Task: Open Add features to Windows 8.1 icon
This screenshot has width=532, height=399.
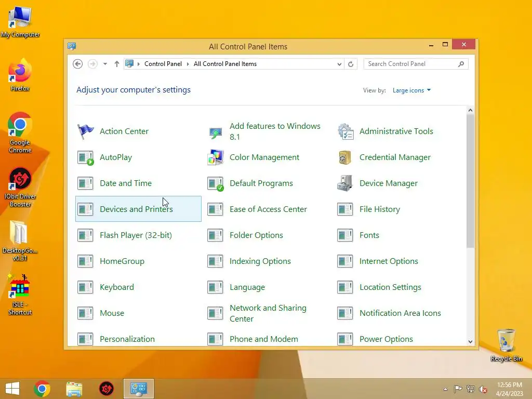Action: point(216,131)
